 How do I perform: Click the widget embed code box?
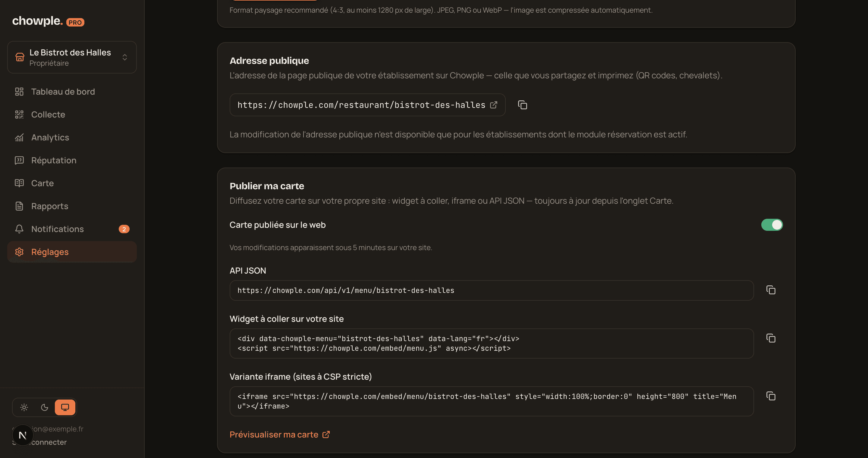(x=492, y=343)
